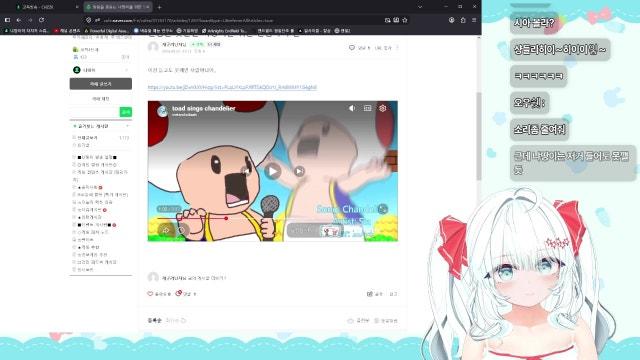Click the sidebar search input field
The width and height of the screenshot is (640, 360).
94,112
